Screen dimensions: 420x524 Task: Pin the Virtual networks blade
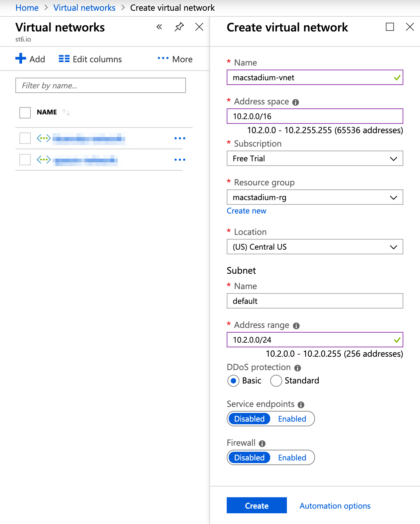pos(179,27)
